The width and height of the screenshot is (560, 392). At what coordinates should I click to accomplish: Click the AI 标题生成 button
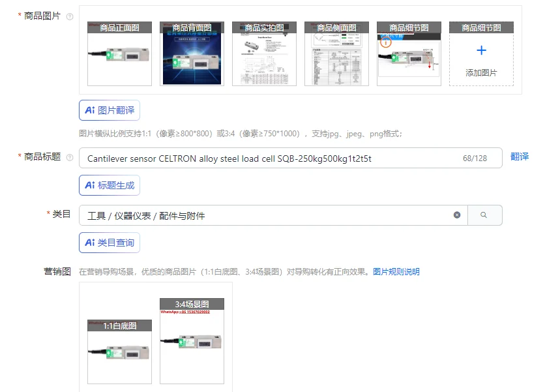110,185
